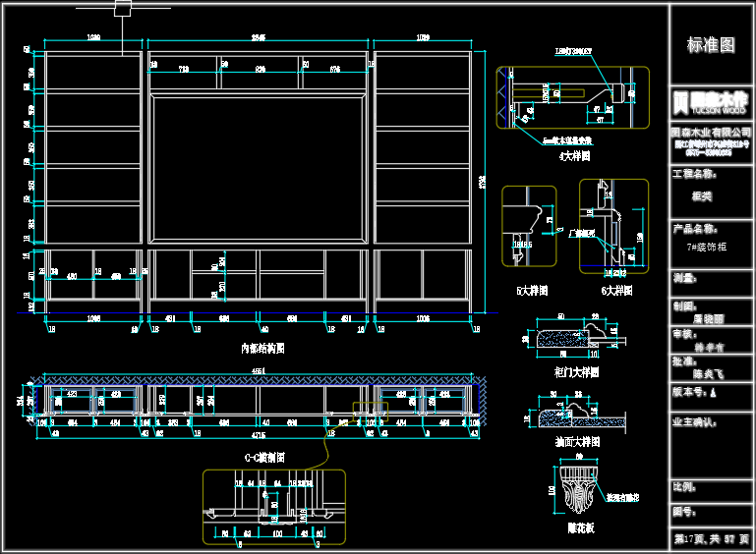Screen dimensions: 756x554
Task: Click the 雕花板 caption text
Action: click(579, 527)
